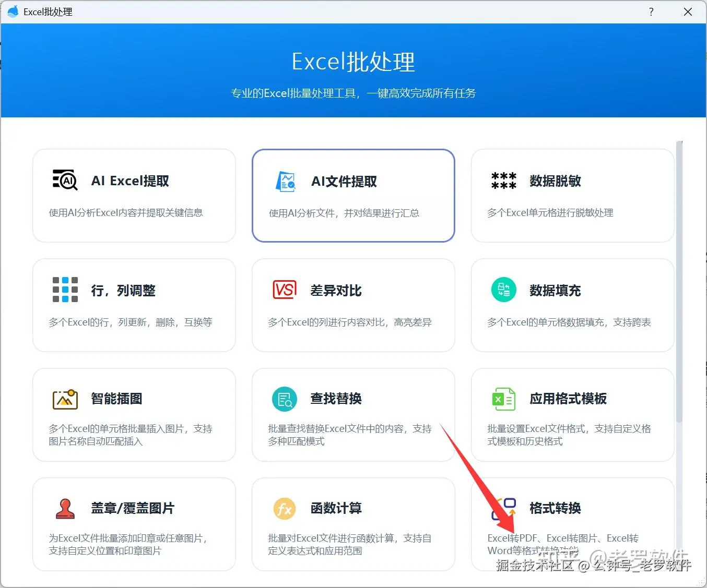This screenshot has height=588, width=707.
Task: Open the AI文件提取 title
Action: pyautogui.click(x=344, y=182)
